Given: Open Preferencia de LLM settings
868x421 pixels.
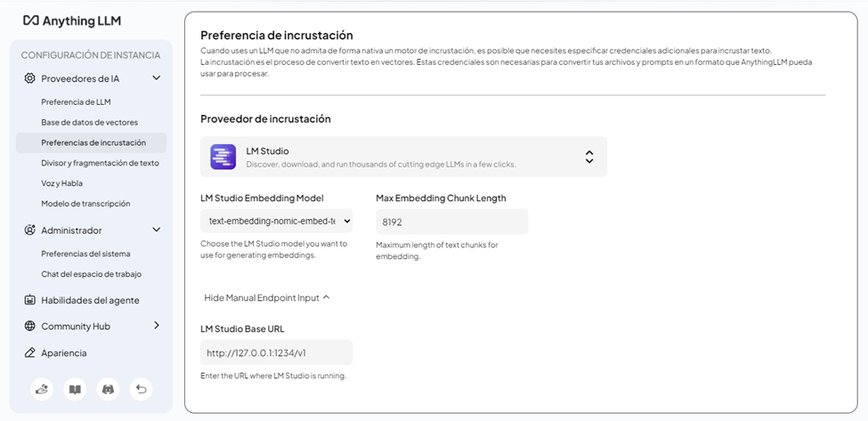Looking at the screenshot, I should click(76, 101).
